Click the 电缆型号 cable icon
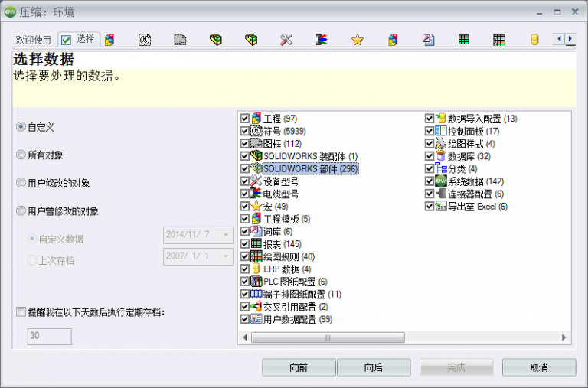Image resolution: width=588 pixels, height=388 pixels. 256,194
